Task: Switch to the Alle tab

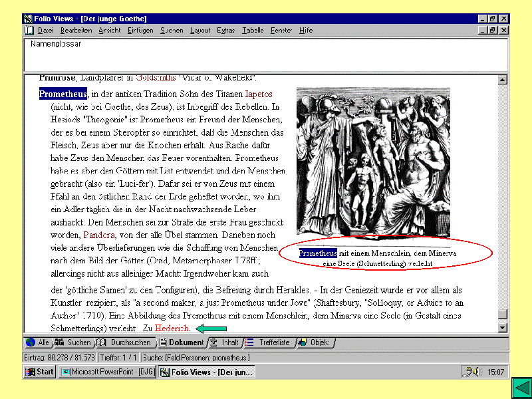Action: [39, 342]
